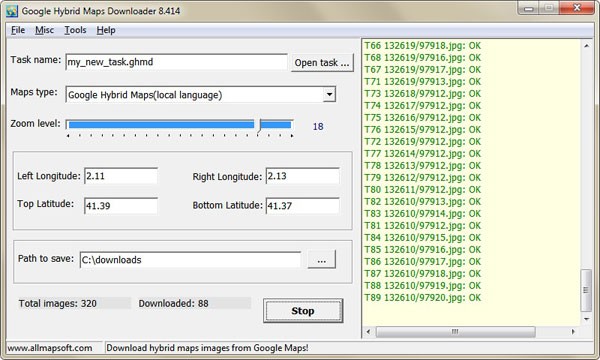Select log line T75 132616/97912.jpg
Image resolution: width=600 pixels, height=360 pixels.
click(x=422, y=117)
